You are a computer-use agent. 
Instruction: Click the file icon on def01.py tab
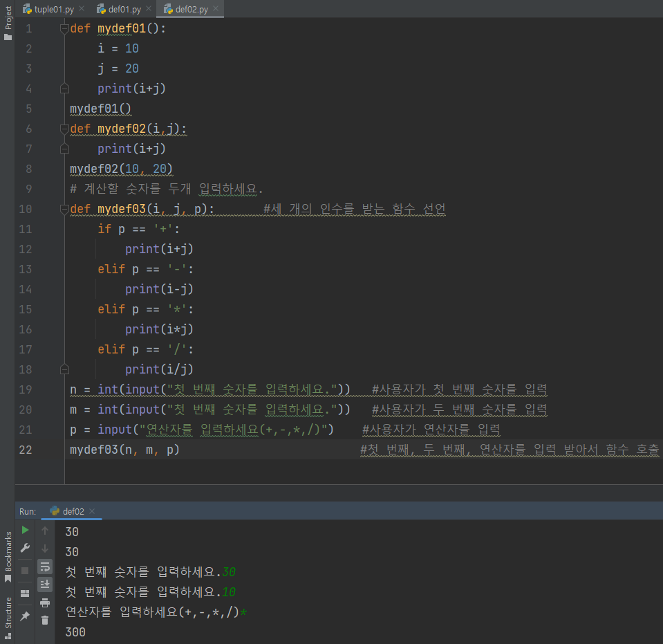tap(101, 9)
